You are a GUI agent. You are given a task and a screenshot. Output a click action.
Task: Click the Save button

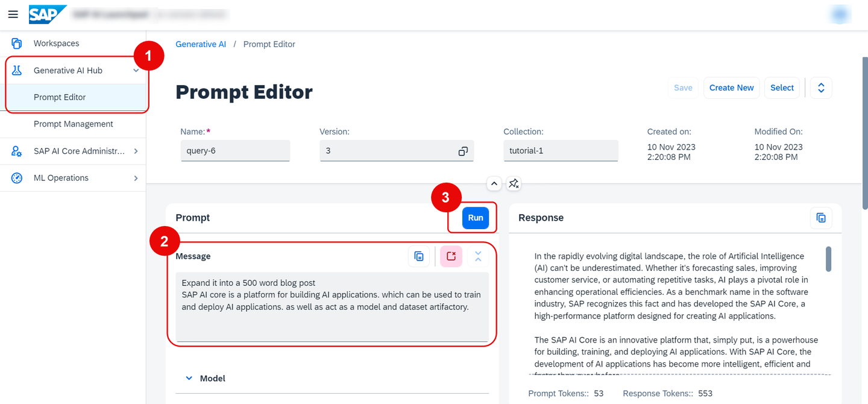click(x=683, y=87)
